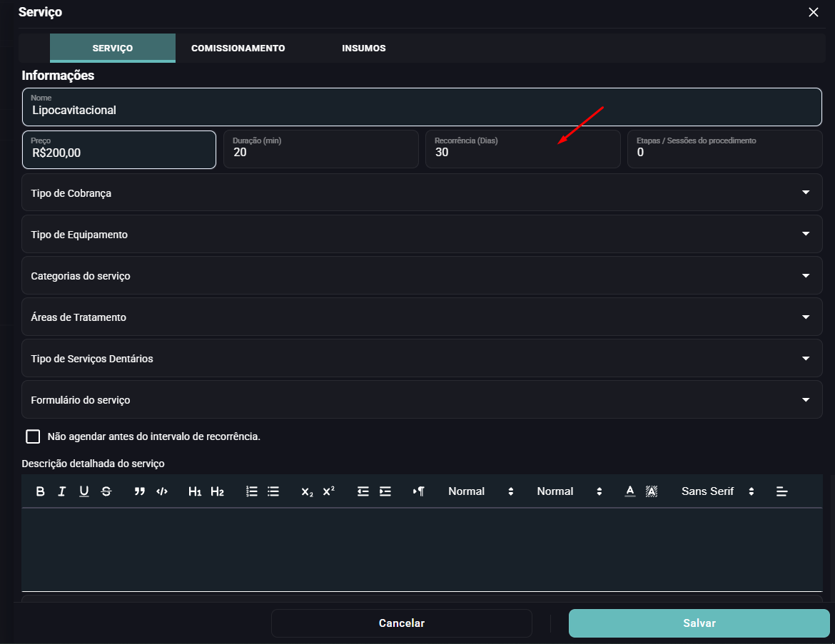Expand Formulário do serviço selector
This screenshot has height=644, width=835.
tap(422, 399)
